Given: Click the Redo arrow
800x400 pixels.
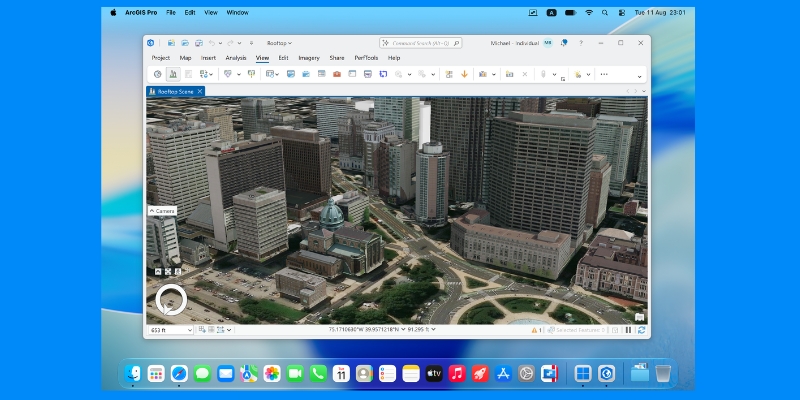Looking at the screenshot, I should 230,43.
